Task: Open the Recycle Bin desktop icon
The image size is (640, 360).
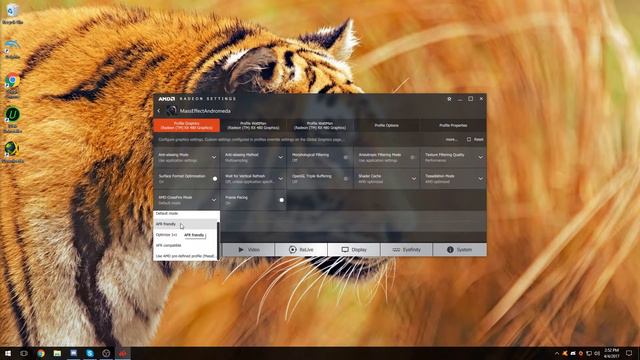Action: point(12,13)
